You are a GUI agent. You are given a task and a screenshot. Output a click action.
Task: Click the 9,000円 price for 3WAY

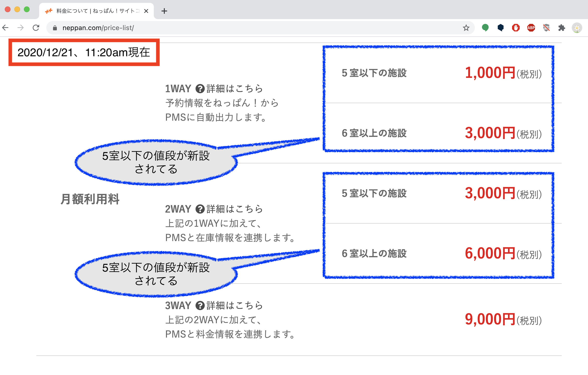click(x=490, y=319)
